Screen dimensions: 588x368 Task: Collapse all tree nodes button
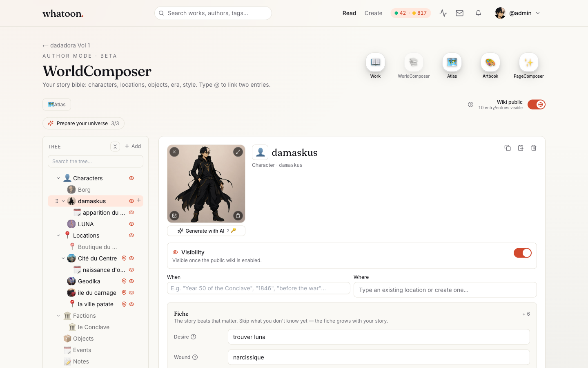[115, 146]
